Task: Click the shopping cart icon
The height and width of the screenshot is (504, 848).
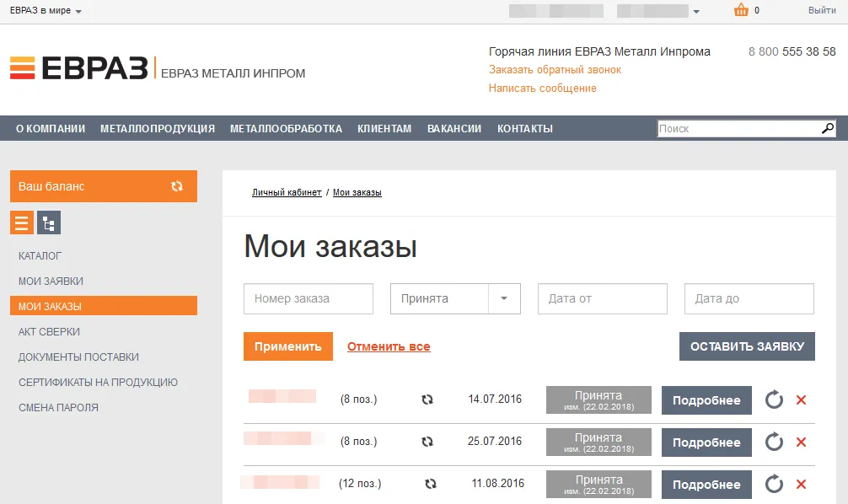Action: click(741, 11)
